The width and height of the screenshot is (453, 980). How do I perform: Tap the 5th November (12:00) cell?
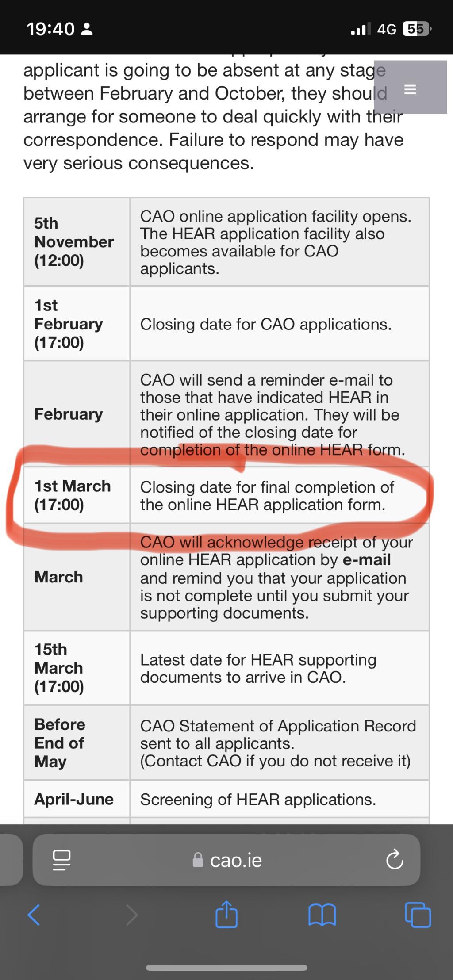pos(77,241)
